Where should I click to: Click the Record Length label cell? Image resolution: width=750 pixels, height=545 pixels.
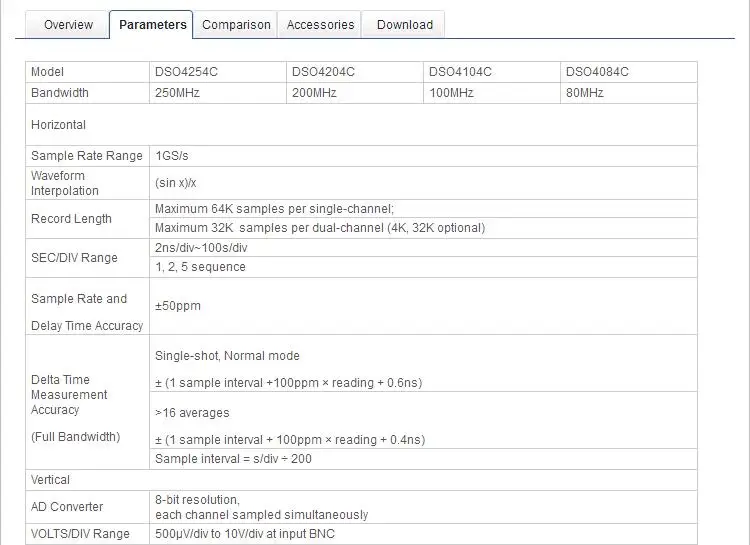tap(88, 219)
